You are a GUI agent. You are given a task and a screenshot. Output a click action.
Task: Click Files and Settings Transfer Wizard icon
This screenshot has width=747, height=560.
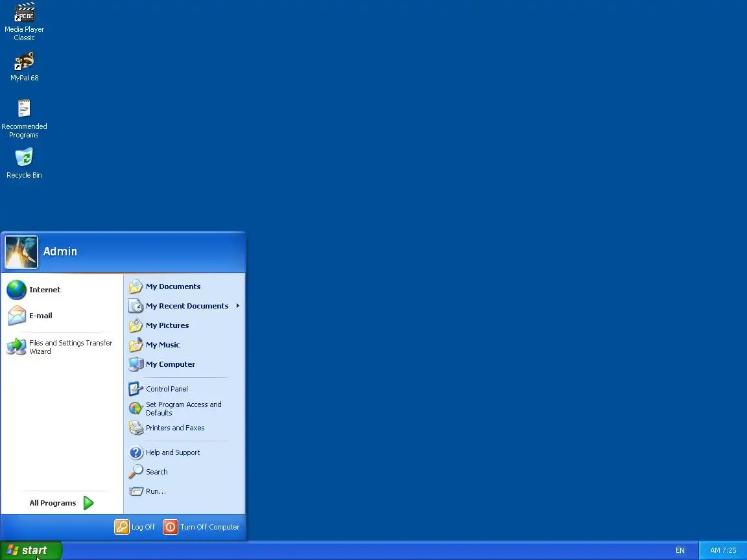pyautogui.click(x=17, y=347)
